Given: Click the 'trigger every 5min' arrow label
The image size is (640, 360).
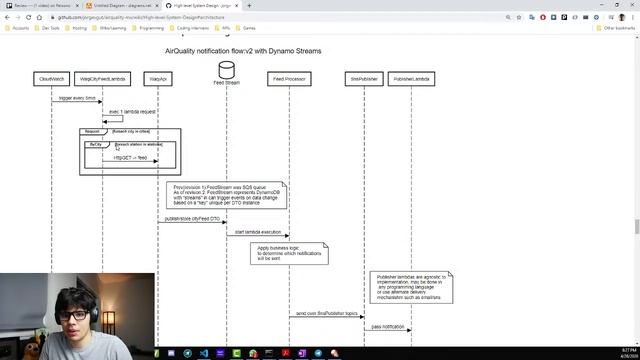Looking at the screenshot, I should [77, 98].
